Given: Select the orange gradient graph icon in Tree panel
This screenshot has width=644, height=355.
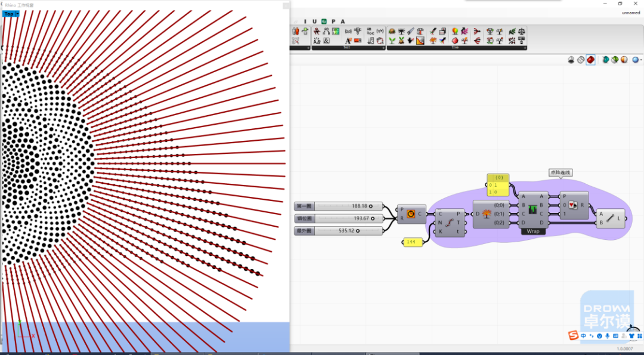Looking at the screenshot, I should [x=420, y=40].
